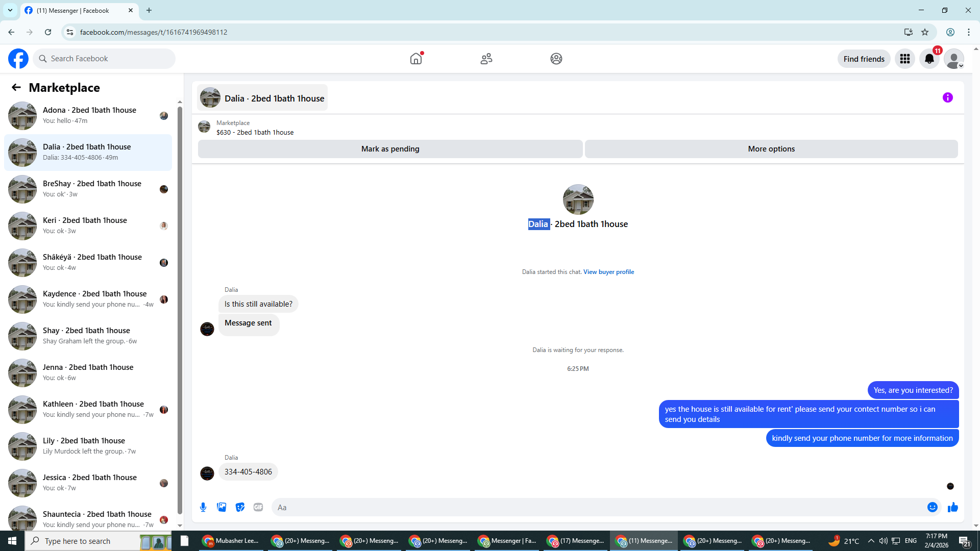
Task: Go to Facebook Home tab
Action: tap(416, 59)
